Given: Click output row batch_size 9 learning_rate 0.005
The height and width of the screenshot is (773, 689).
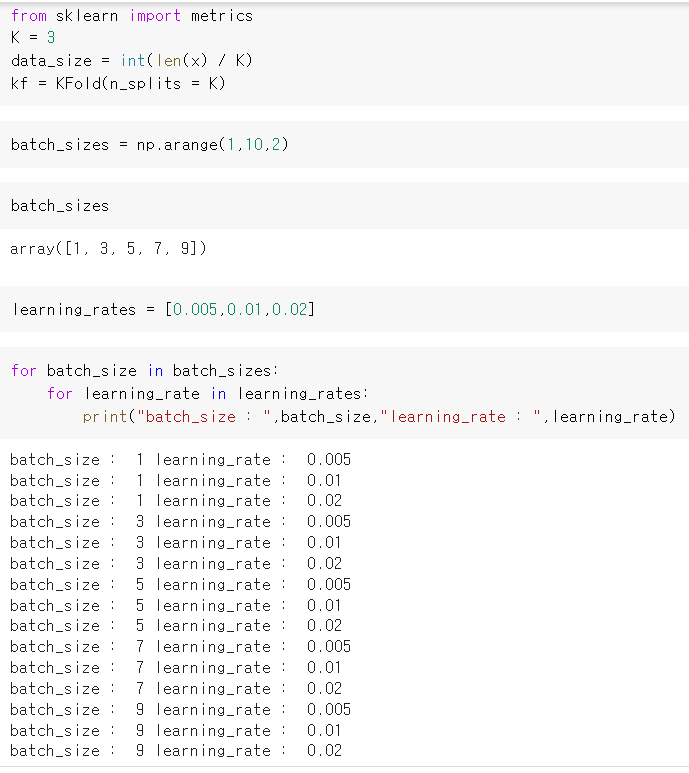Looking at the screenshot, I should pyautogui.click(x=180, y=710).
